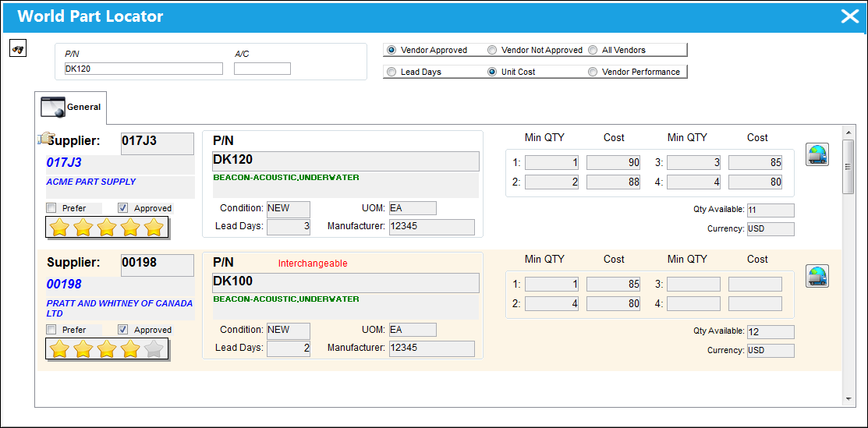868x428 pixels.
Task: Click cost 90 in DK120 price break 1
Action: click(x=613, y=163)
